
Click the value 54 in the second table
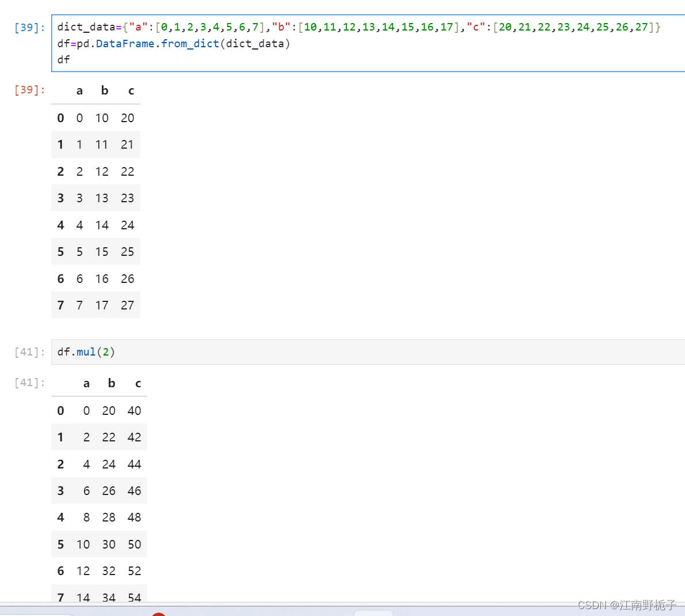coord(134,598)
